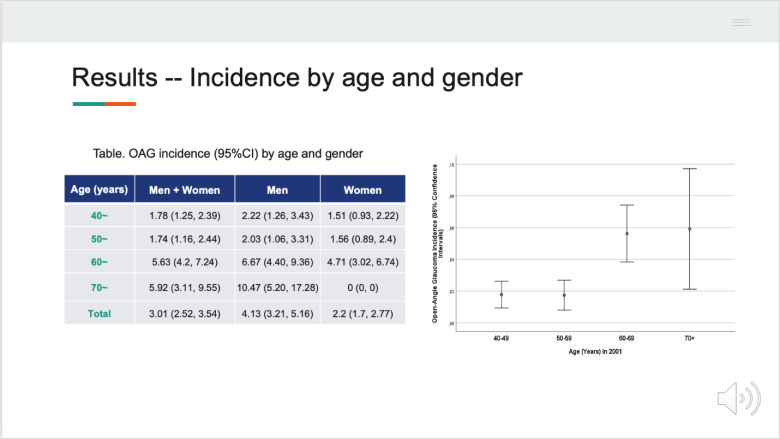Select the '40~' age row label

coord(99,214)
